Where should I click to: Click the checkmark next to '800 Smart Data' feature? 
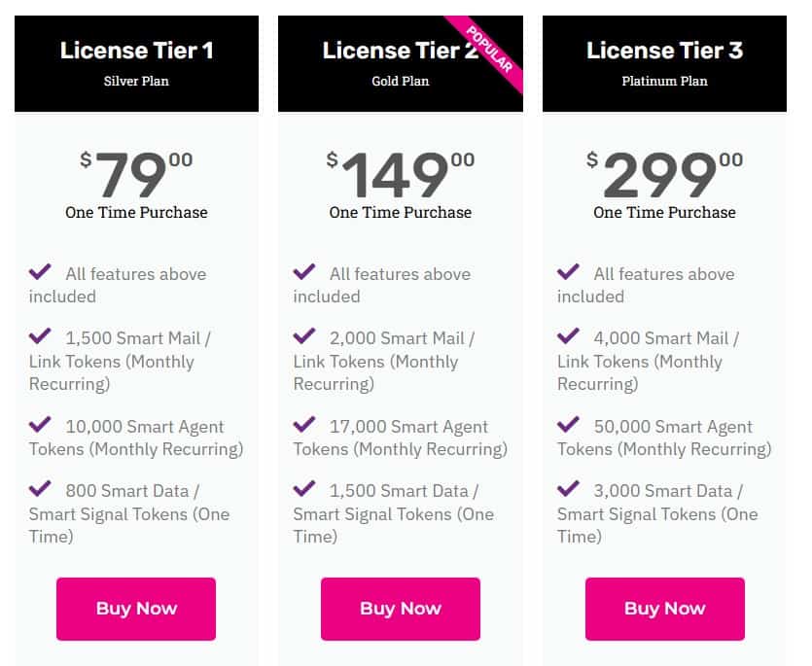(x=41, y=489)
